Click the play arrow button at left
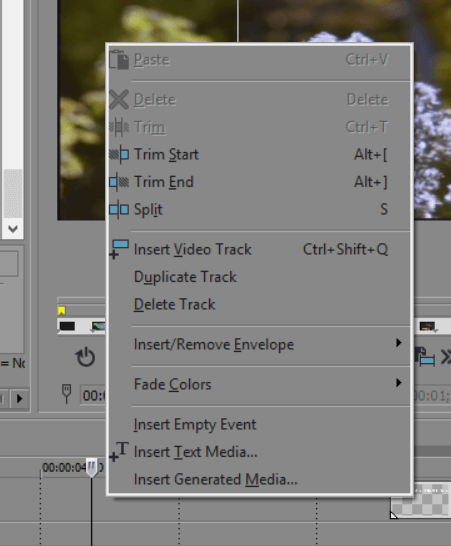451x546 pixels. point(20,398)
